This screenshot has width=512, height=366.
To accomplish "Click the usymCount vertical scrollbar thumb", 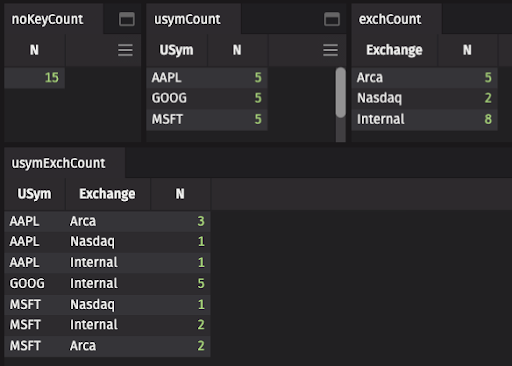I will pyautogui.click(x=341, y=93).
